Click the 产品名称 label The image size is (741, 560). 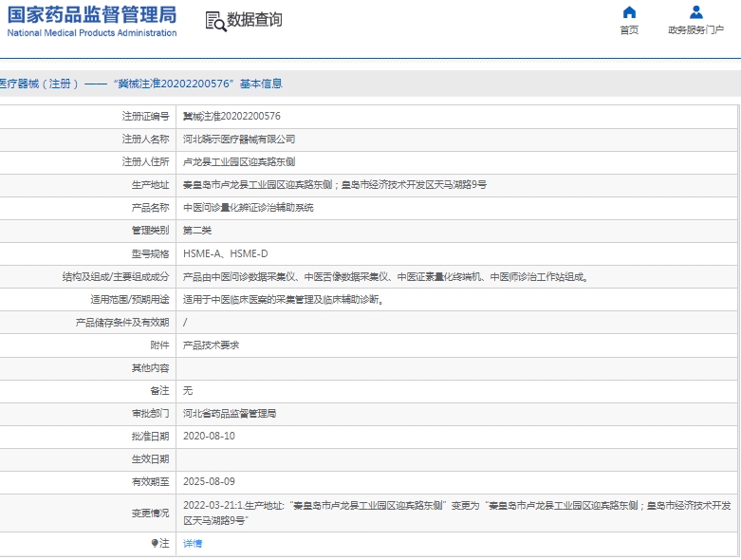point(150,208)
